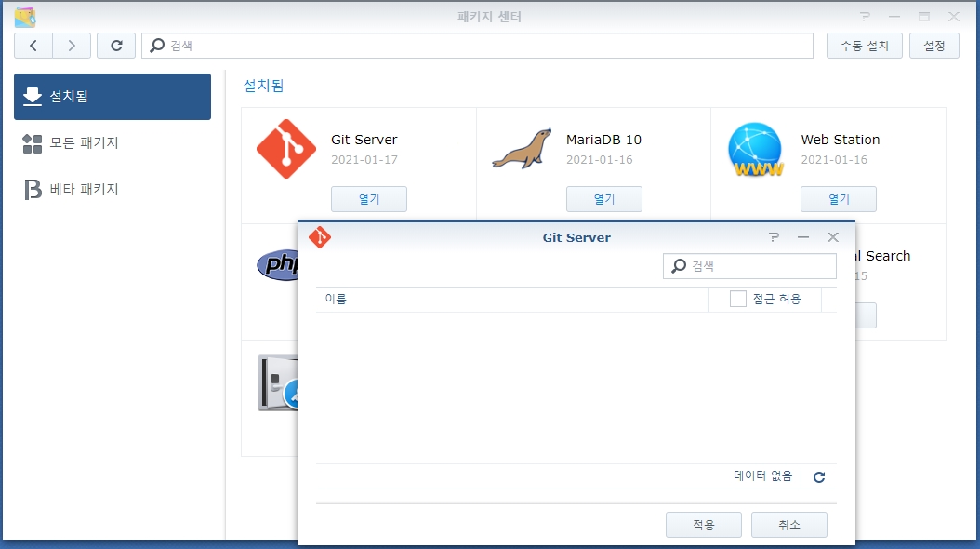Click the PHP package icon

[277, 264]
